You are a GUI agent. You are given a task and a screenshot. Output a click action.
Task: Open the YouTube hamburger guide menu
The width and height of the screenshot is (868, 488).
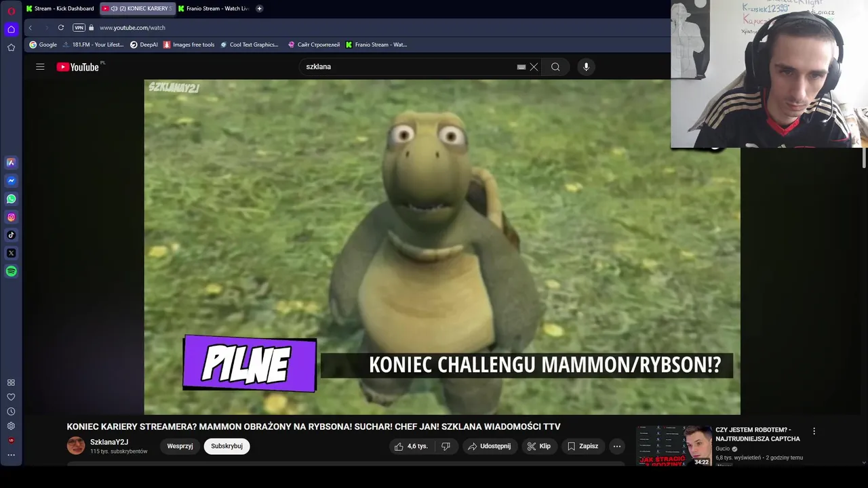[40, 66]
